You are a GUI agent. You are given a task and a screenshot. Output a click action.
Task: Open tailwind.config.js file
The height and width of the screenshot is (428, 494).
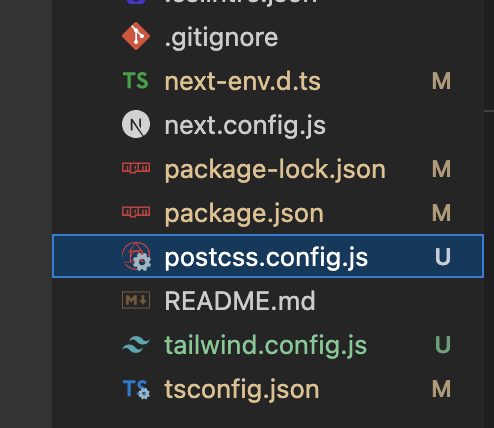[266, 345]
